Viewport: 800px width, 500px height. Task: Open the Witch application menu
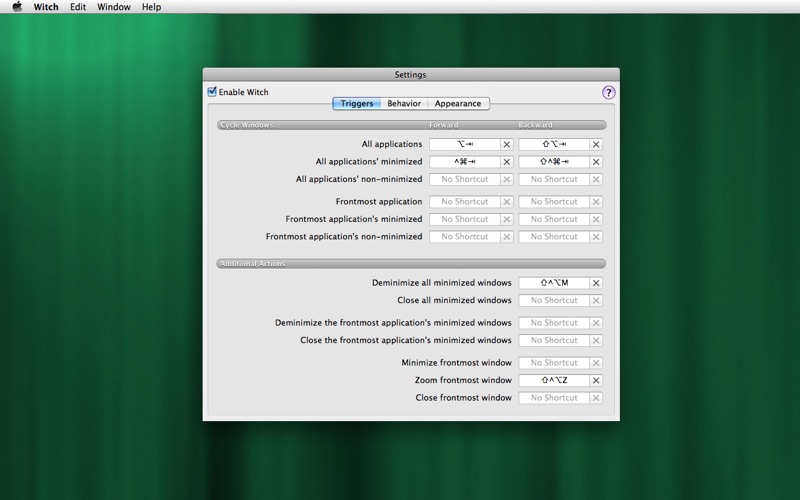pos(46,7)
